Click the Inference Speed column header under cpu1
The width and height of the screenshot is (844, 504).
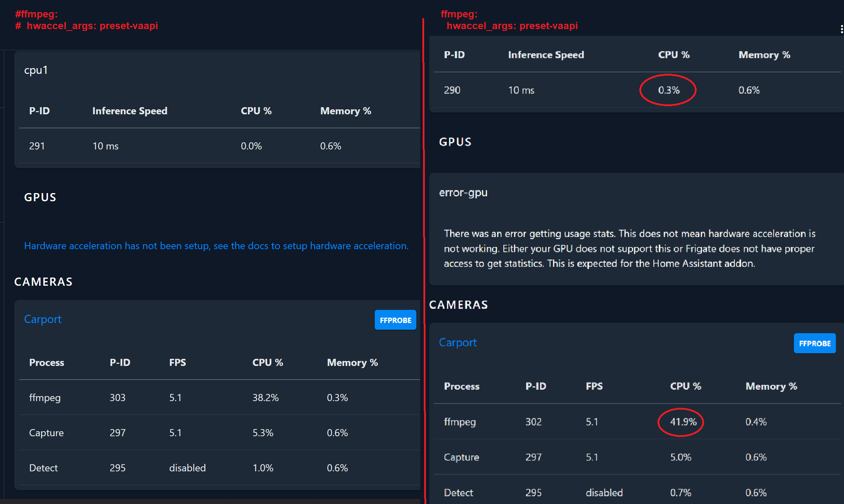click(x=130, y=110)
